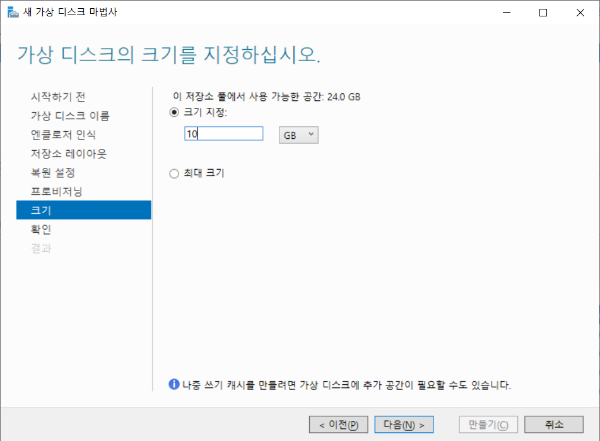The image size is (600, 441).
Task: Switch to 엔클로저 인식 step
Action: click(63, 135)
